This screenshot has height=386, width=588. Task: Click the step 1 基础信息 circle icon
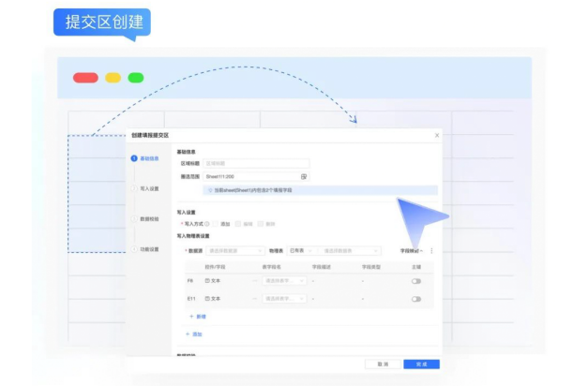coord(134,158)
